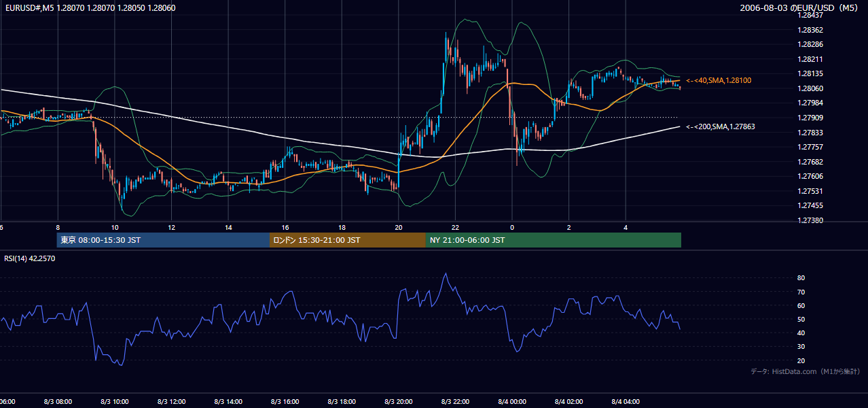Click the 8/4 00:00 bottom time label
The width and height of the screenshot is (868, 408).
[512, 402]
